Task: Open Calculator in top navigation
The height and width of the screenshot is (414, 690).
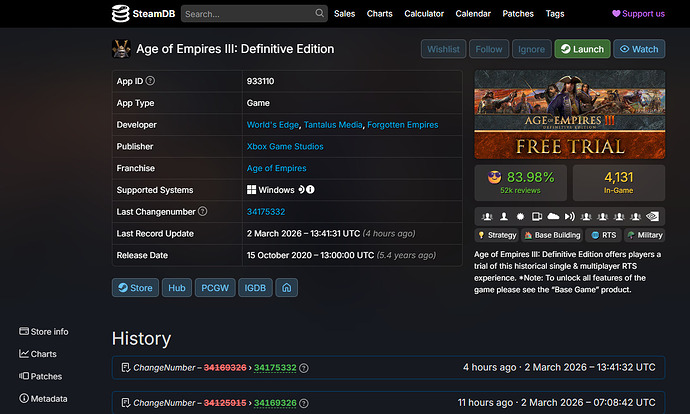Action: pos(424,14)
